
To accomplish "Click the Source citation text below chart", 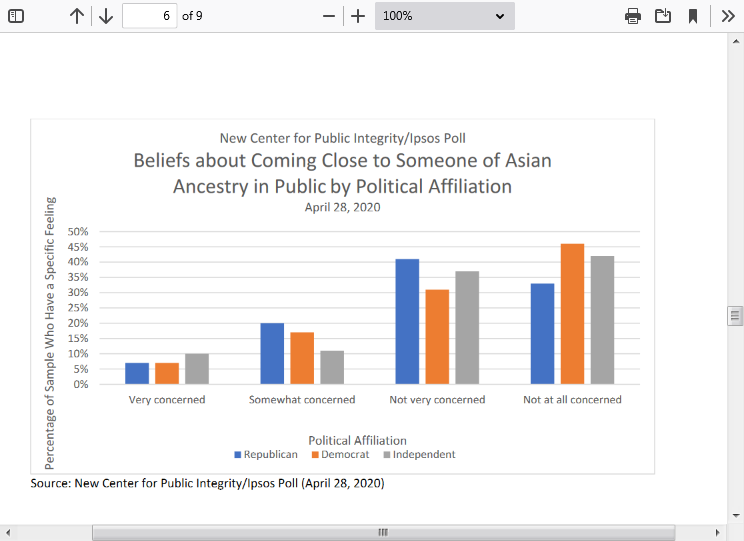I will coord(207,483).
